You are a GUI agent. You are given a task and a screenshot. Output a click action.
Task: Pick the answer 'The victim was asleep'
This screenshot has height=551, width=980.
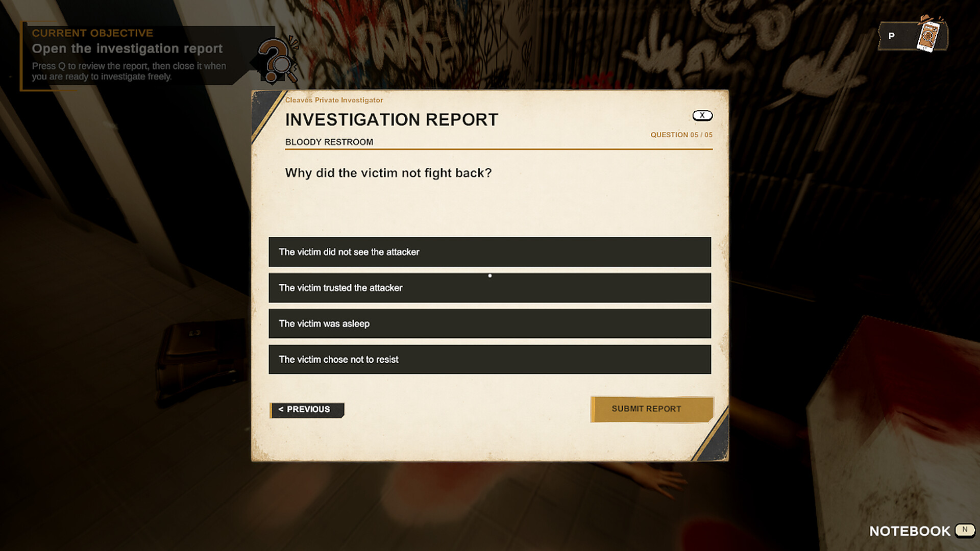pyautogui.click(x=489, y=323)
